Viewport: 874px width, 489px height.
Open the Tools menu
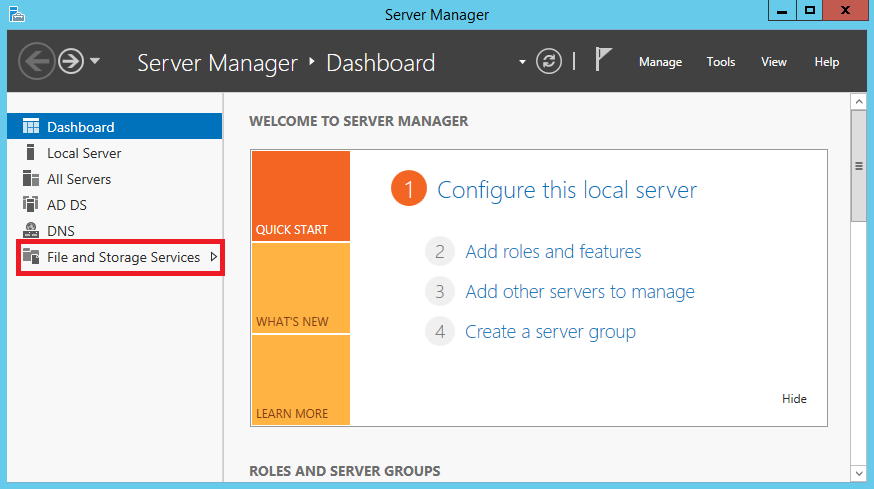721,62
